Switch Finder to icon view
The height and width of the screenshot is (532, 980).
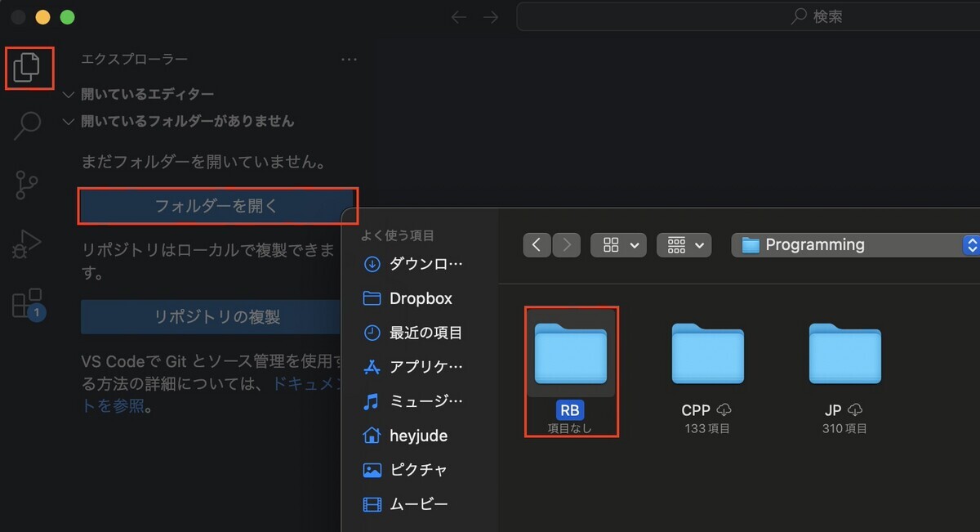[x=611, y=244]
